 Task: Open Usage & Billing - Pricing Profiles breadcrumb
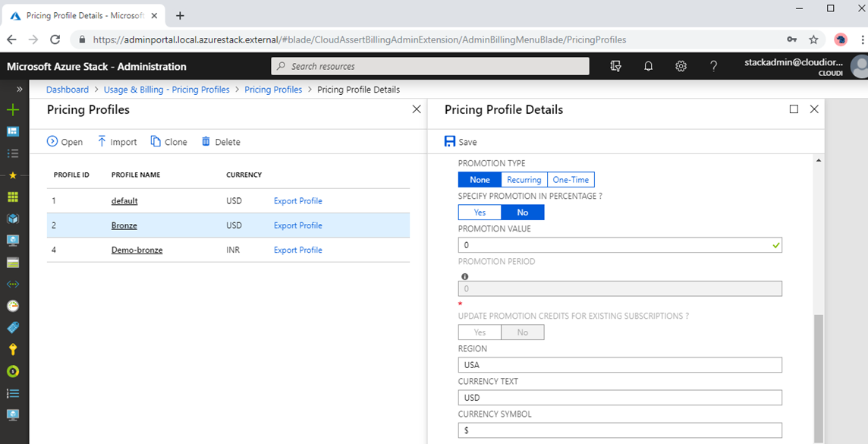[167, 89]
